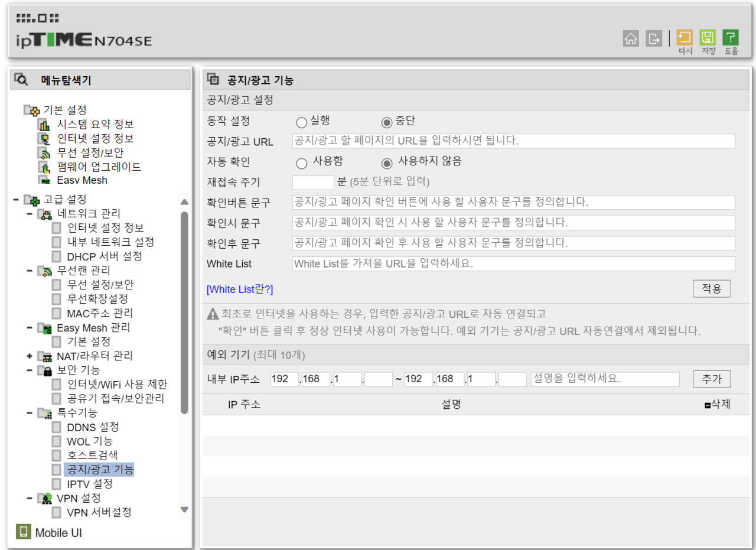Click the 다시 (restart) icon

tap(684, 38)
